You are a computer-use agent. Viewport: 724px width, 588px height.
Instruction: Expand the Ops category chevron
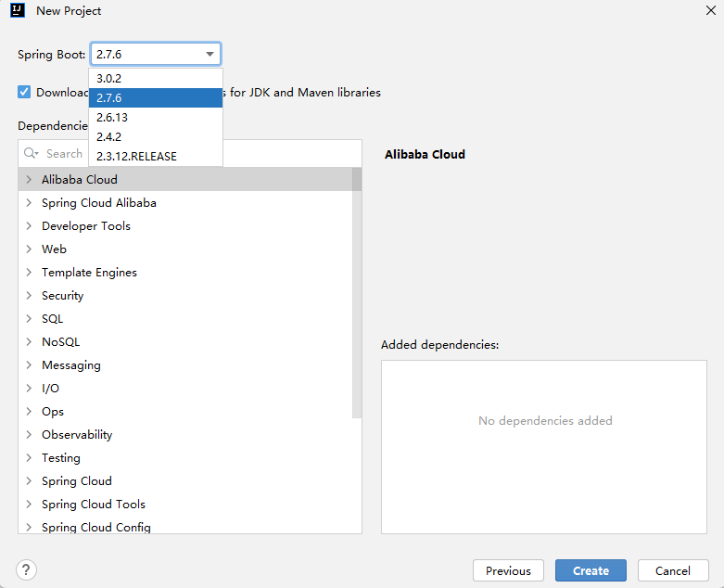[x=29, y=411]
